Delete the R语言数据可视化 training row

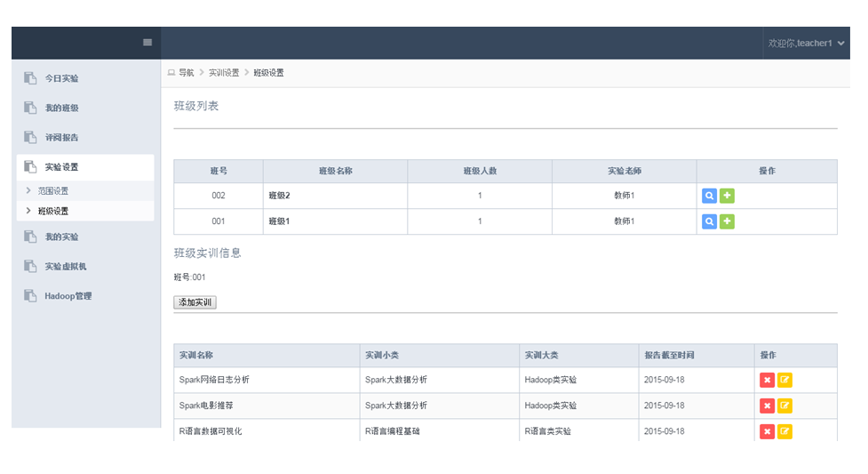(767, 431)
